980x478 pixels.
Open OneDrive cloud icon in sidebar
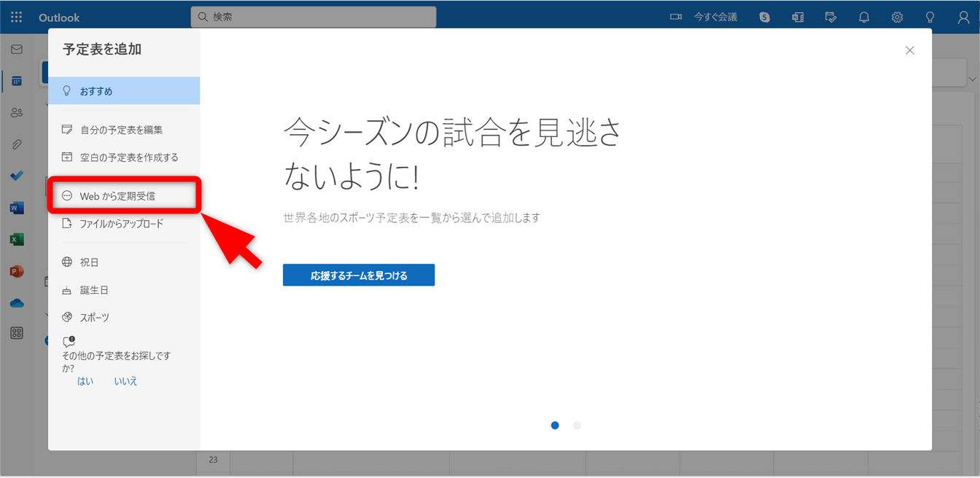coord(16,303)
